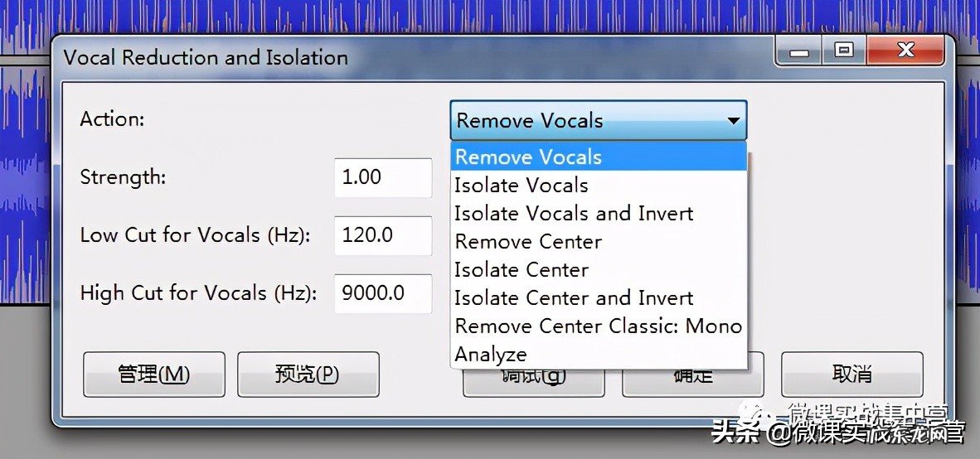Click the 预览(P) preview button
The width and height of the screenshot is (980, 459).
308,374
